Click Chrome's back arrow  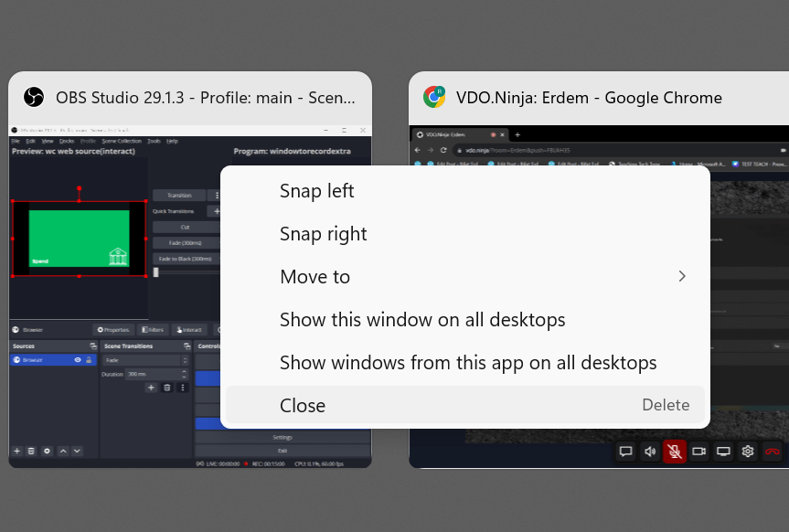(x=417, y=150)
